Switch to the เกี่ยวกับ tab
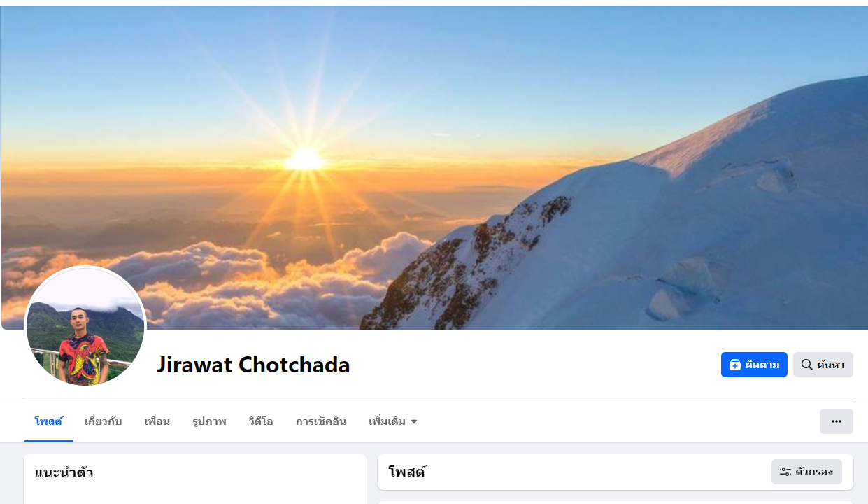The height and width of the screenshot is (504, 868). point(103,421)
